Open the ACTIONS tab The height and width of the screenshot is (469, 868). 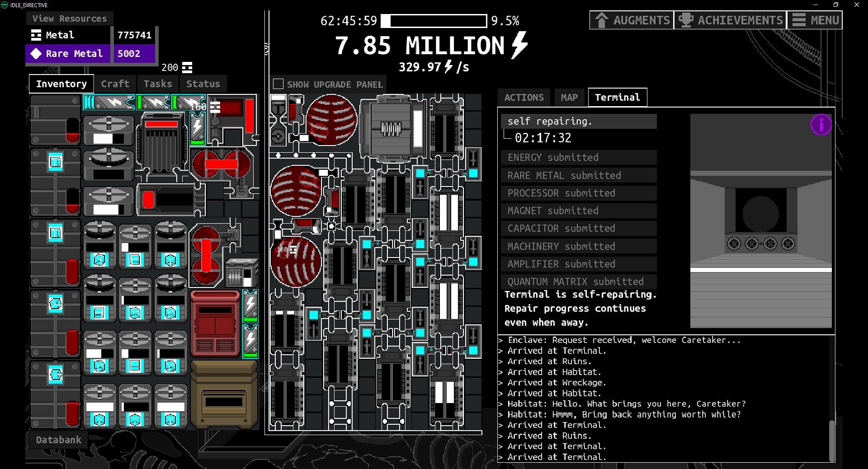pos(524,97)
